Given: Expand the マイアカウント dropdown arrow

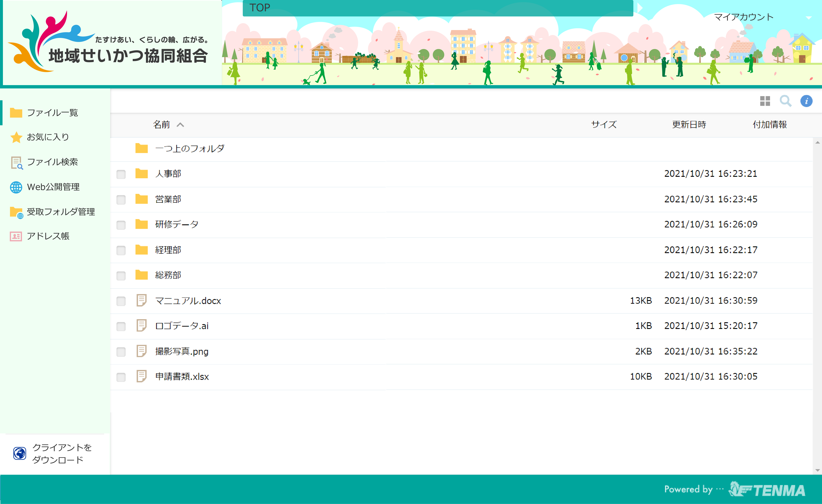Looking at the screenshot, I should [x=809, y=18].
